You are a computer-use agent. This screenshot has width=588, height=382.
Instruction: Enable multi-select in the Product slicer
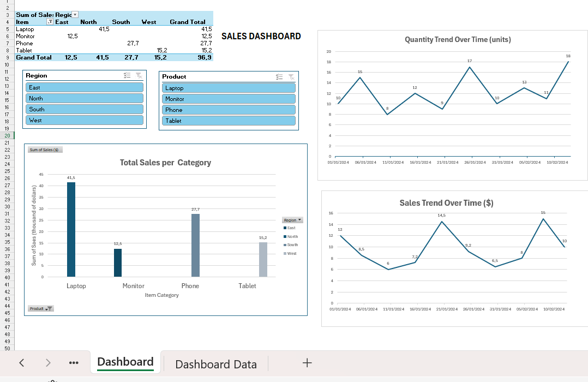click(x=280, y=77)
